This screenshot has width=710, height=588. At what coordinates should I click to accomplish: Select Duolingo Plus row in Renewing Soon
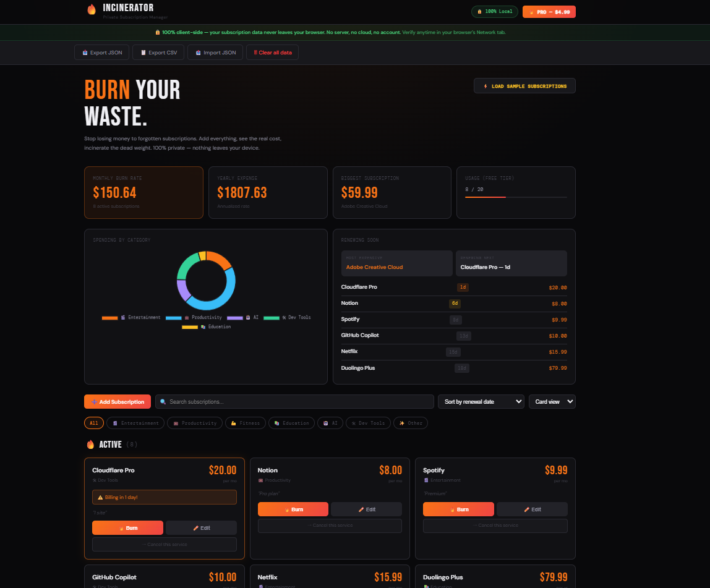click(x=454, y=368)
